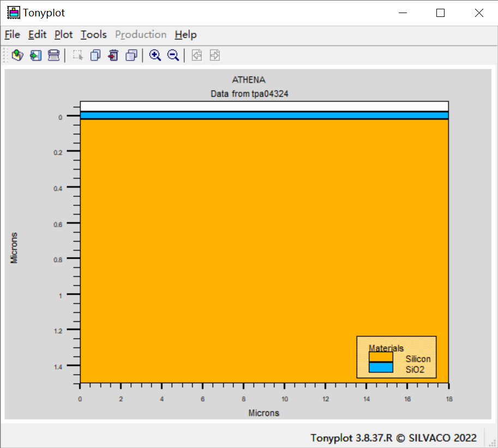Click the SiO2 blue swatch in legend
This screenshot has height=448, width=498.
click(x=381, y=367)
